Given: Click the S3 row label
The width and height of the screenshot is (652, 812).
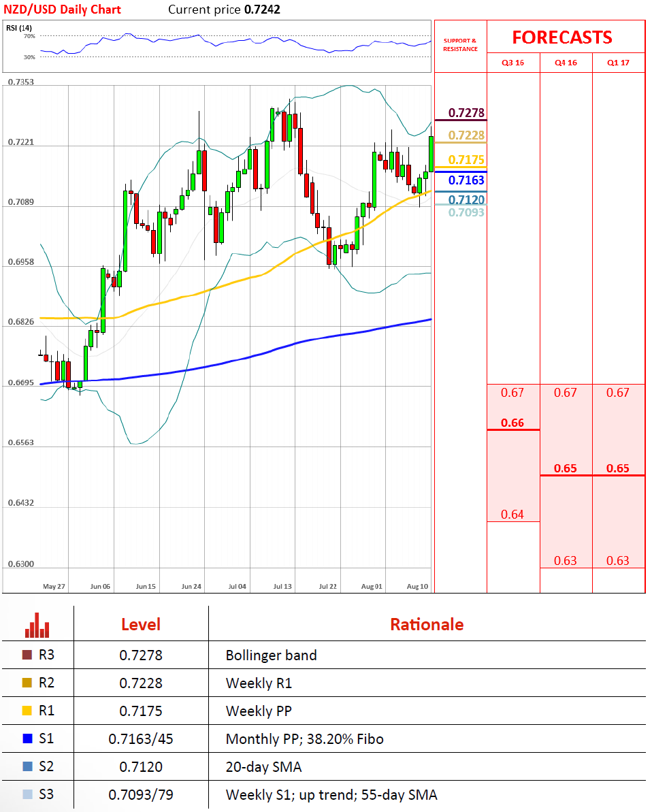Looking at the screenshot, I should [46, 794].
